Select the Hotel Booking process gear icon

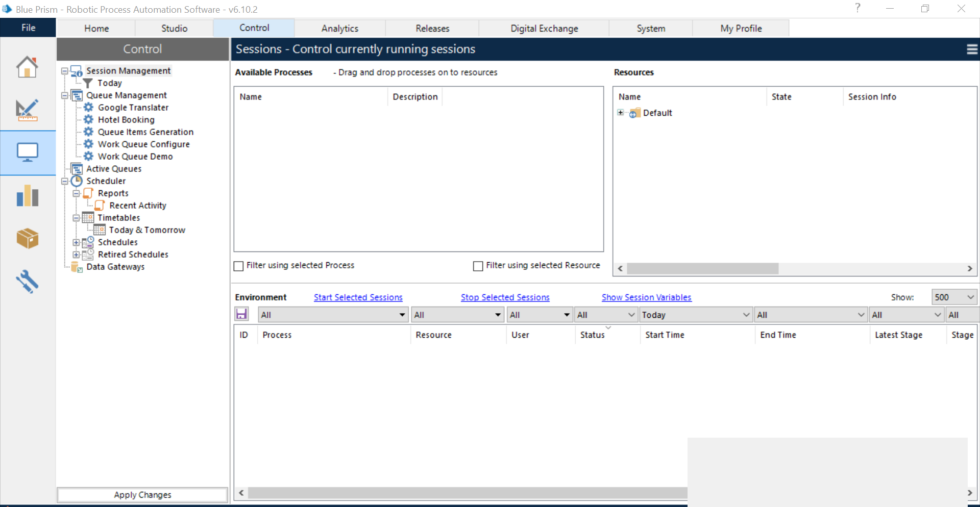pyautogui.click(x=89, y=119)
